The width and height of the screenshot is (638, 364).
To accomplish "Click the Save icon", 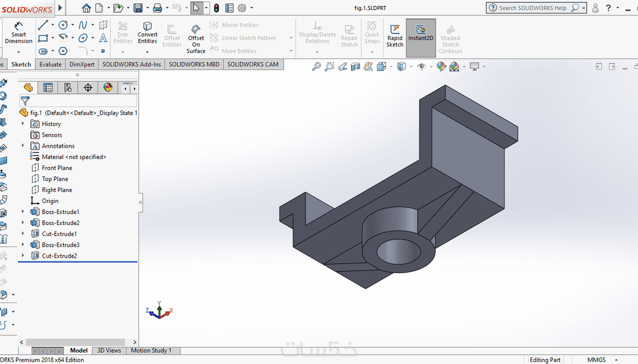I will (x=138, y=8).
